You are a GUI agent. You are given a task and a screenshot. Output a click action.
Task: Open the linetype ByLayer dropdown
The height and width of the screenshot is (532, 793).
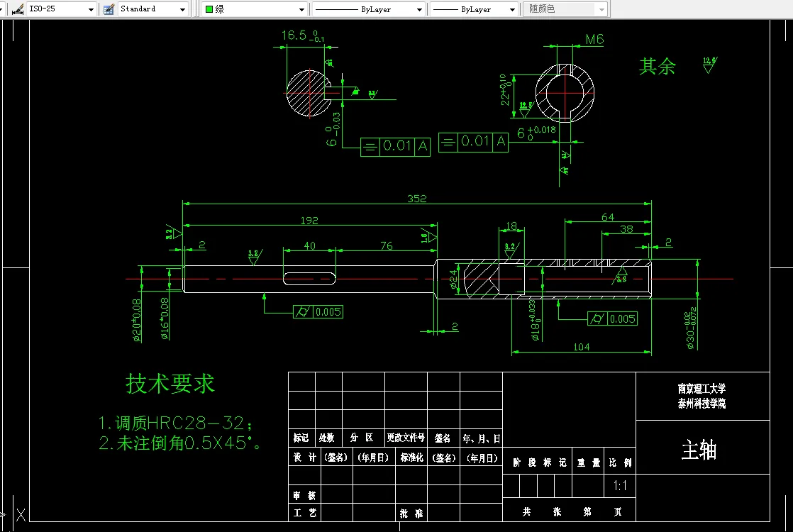(419, 9)
